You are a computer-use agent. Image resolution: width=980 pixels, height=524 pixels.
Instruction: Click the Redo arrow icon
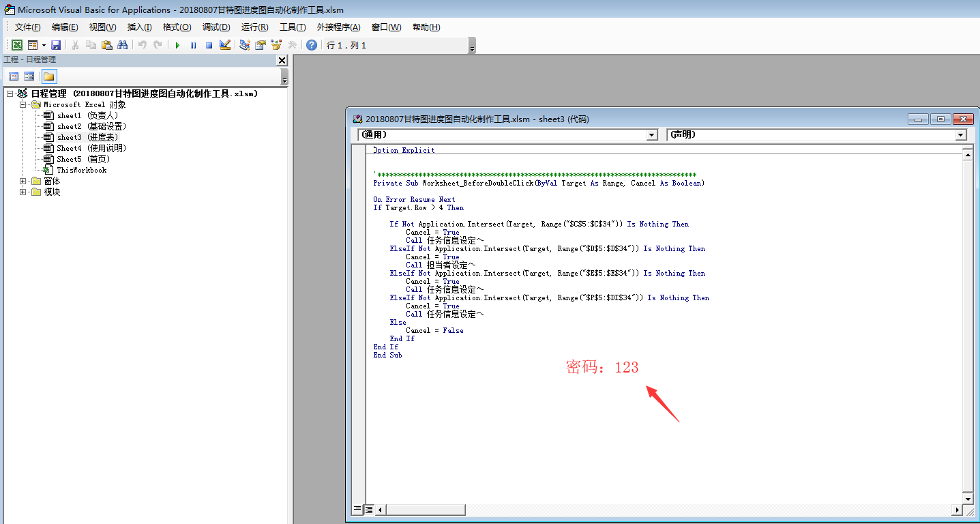[x=158, y=45]
